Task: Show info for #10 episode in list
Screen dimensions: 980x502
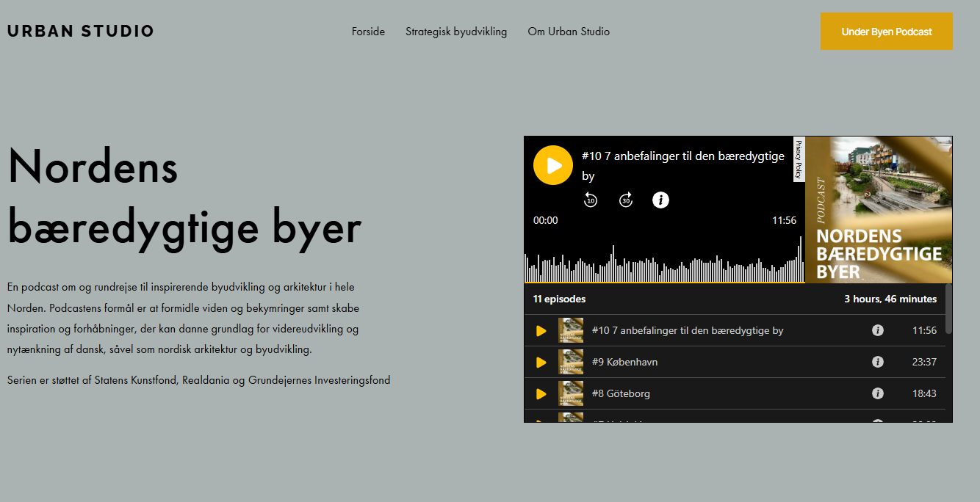Action: (x=877, y=331)
